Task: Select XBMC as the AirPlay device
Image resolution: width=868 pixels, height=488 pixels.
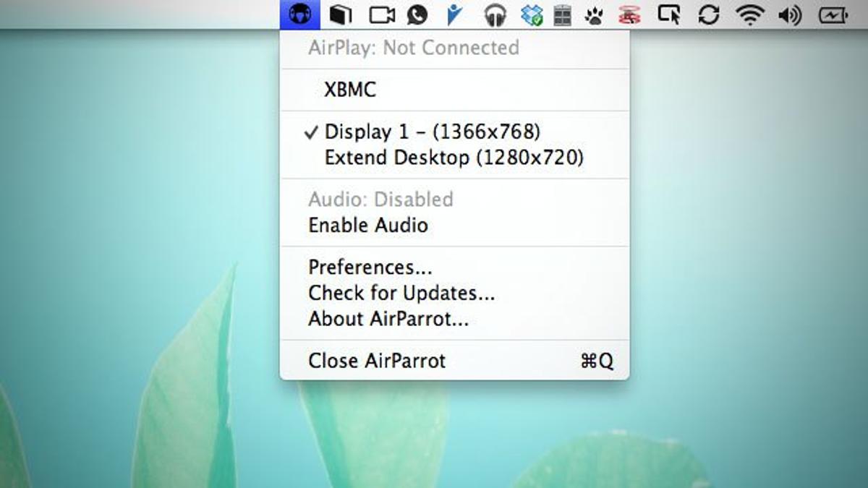Action: [350, 90]
